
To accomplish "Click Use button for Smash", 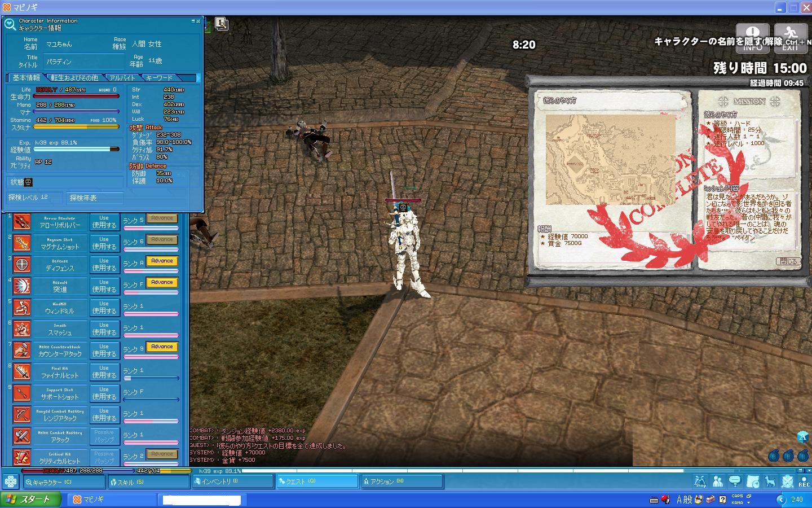I will pyautogui.click(x=104, y=329).
